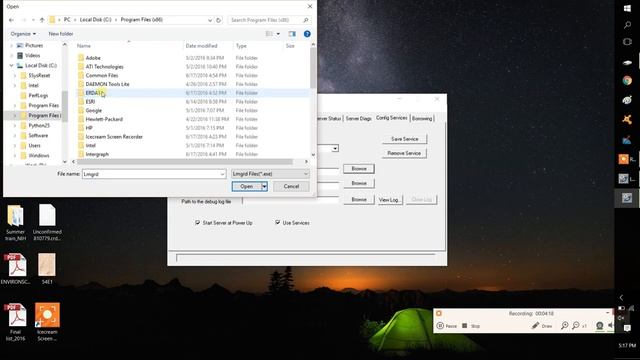Create a New folder

[61, 34]
